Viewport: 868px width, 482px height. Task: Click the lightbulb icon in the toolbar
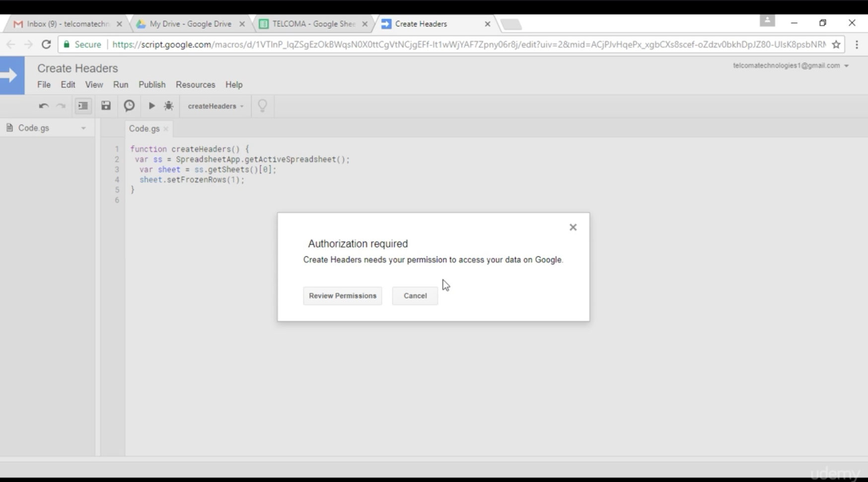262,106
